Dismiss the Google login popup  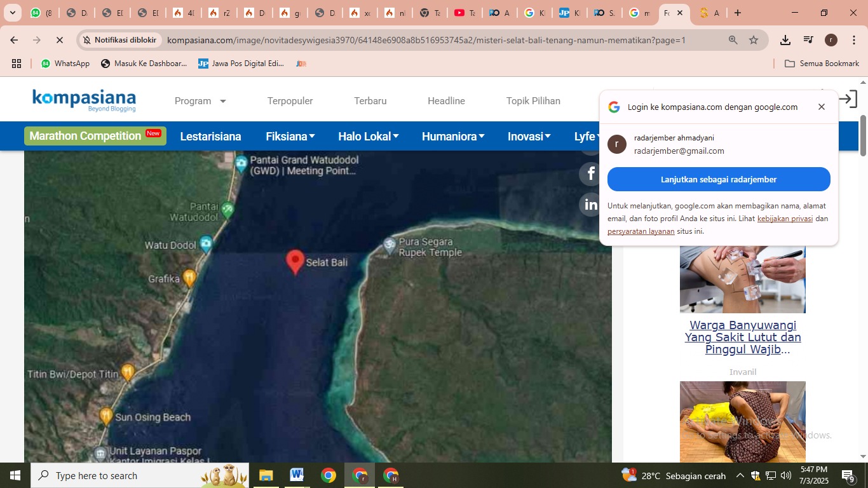click(822, 107)
